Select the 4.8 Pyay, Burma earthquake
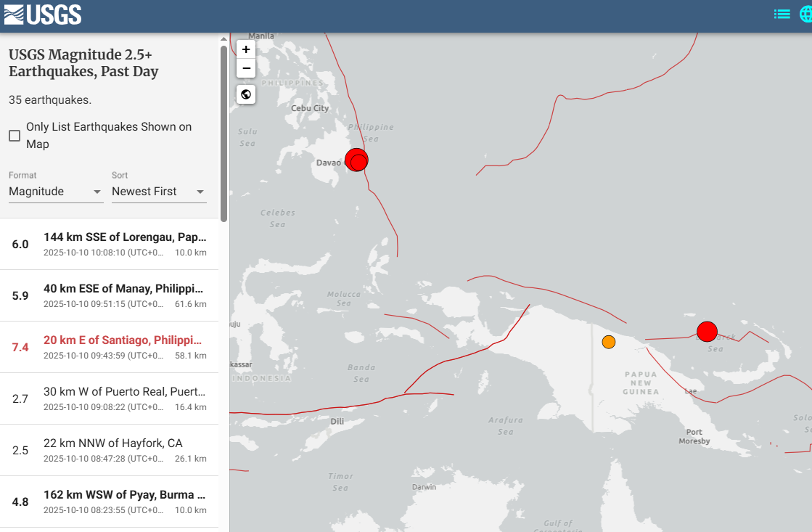This screenshot has width=812, height=532. point(109,502)
